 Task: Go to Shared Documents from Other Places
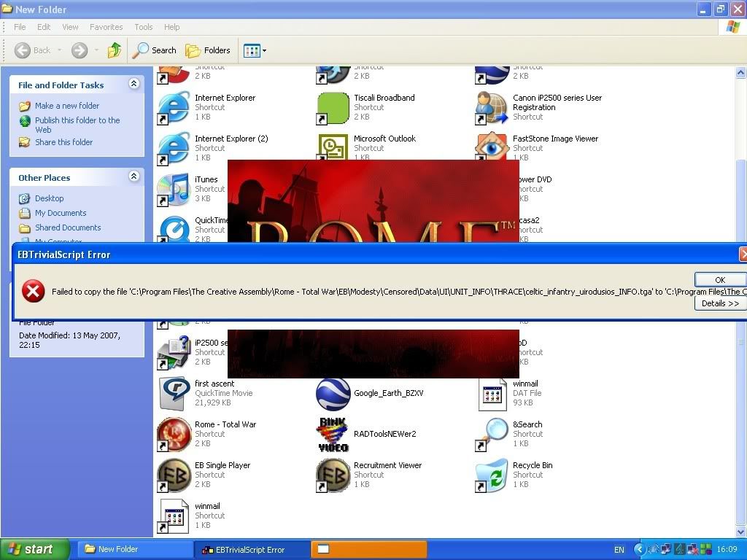point(68,227)
